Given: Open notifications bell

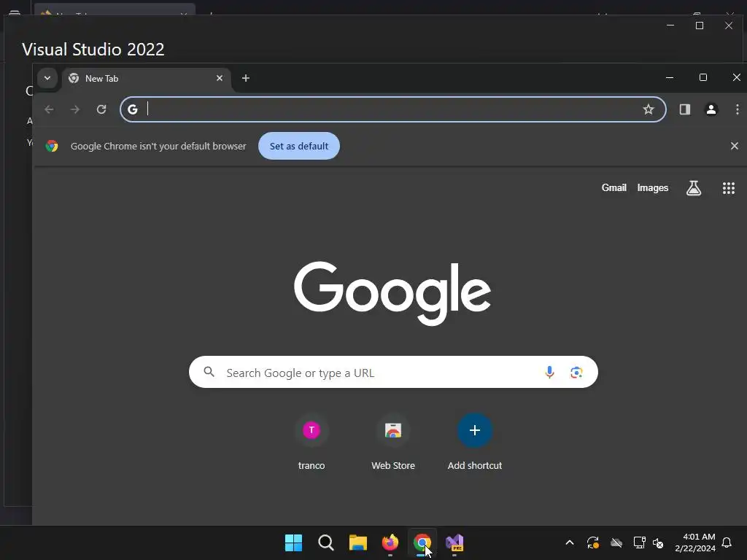Looking at the screenshot, I should pyautogui.click(x=727, y=542).
